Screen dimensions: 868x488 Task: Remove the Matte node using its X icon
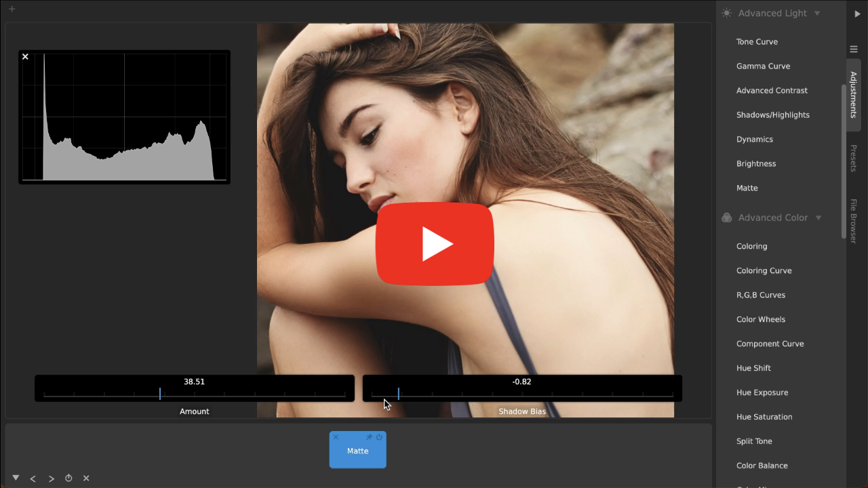click(336, 437)
